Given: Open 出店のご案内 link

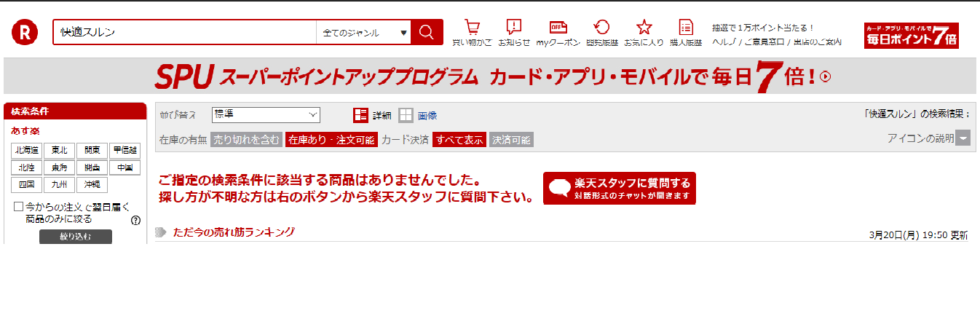Looking at the screenshot, I should (817, 43).
